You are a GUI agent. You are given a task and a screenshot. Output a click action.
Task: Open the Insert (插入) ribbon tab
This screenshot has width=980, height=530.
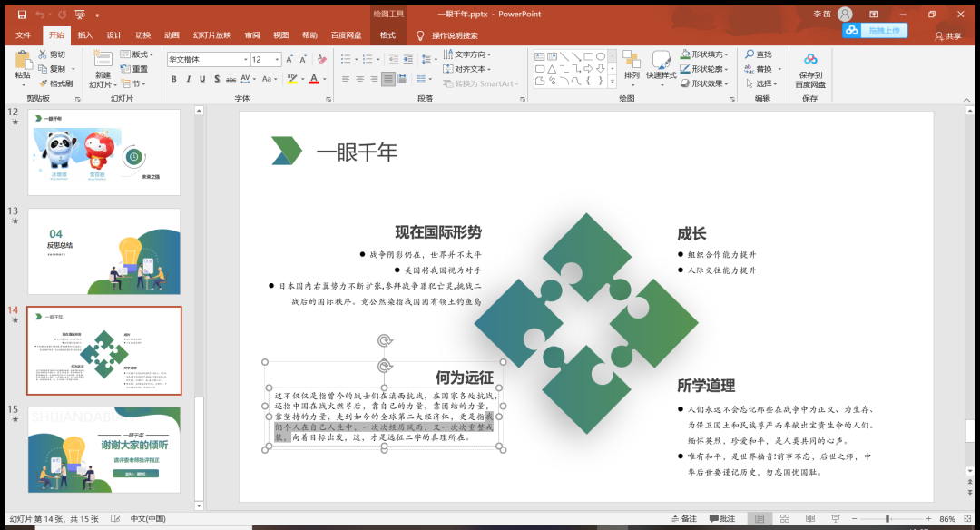point(85,35)
